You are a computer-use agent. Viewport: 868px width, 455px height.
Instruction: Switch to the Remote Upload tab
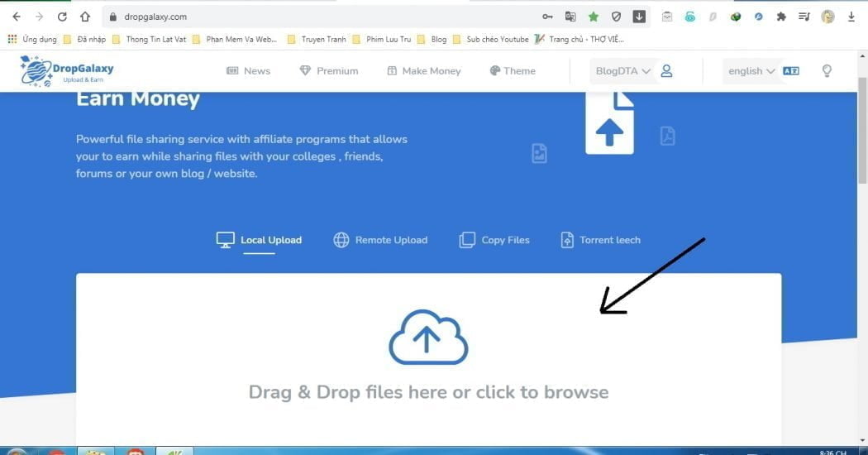[x=380, y=240]
